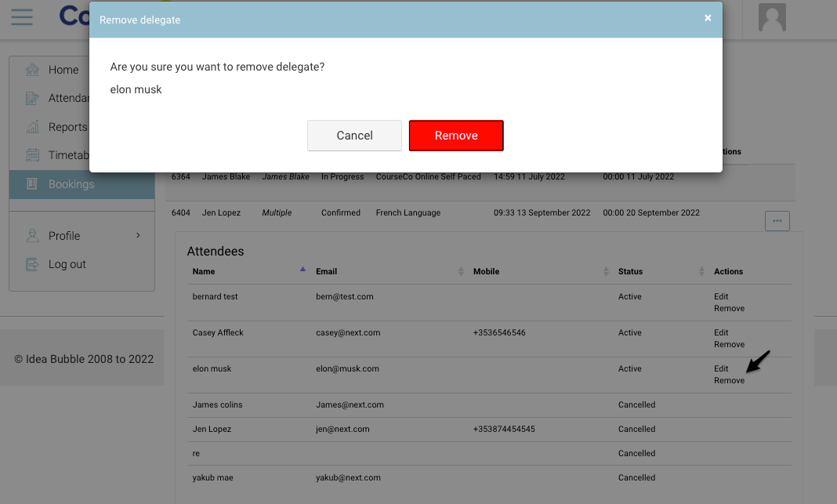Expand the Profile submenu chevron

point(138,235)
